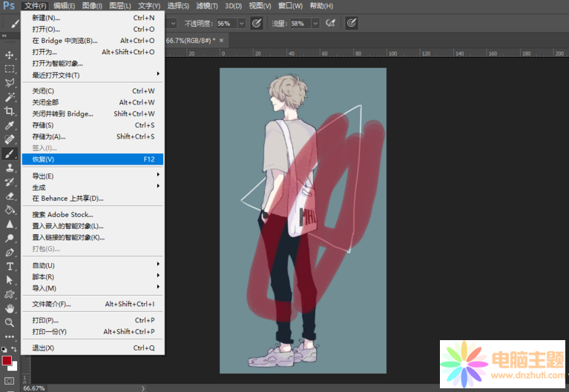
Task: Select the Rectangular Marquee tool
Action: (10, 69)
